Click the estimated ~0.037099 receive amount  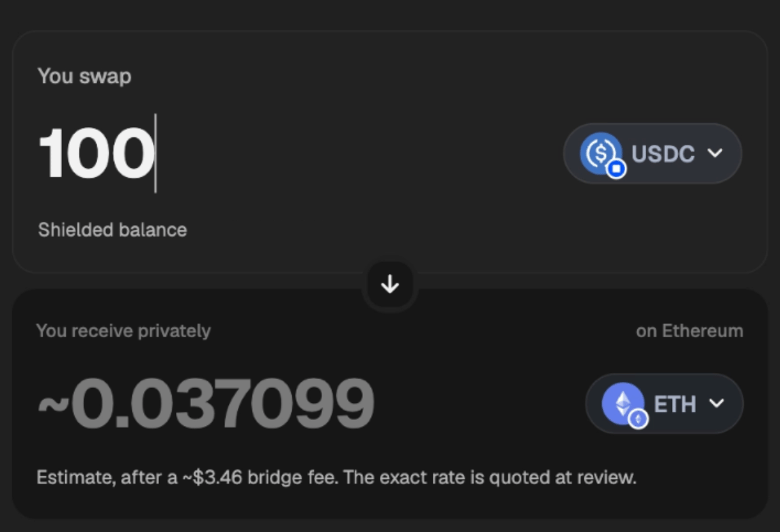pyautogui.click(x=206, y=403)
